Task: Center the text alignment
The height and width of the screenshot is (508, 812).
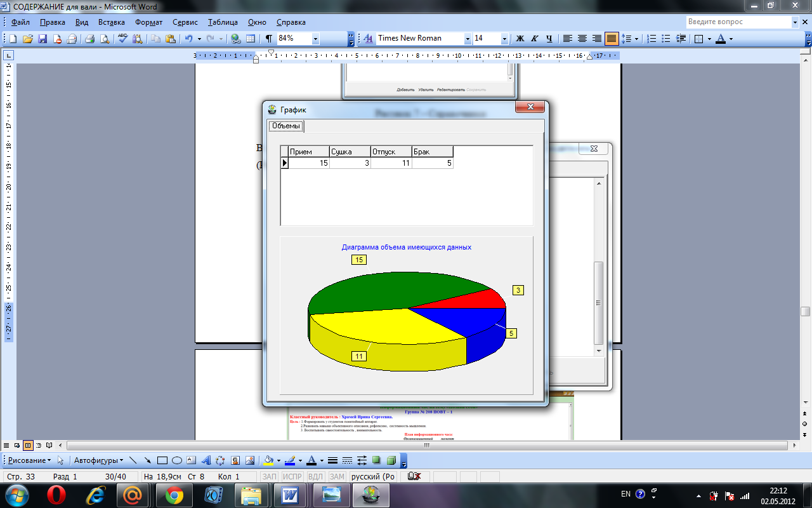Action: pos(582,39)
